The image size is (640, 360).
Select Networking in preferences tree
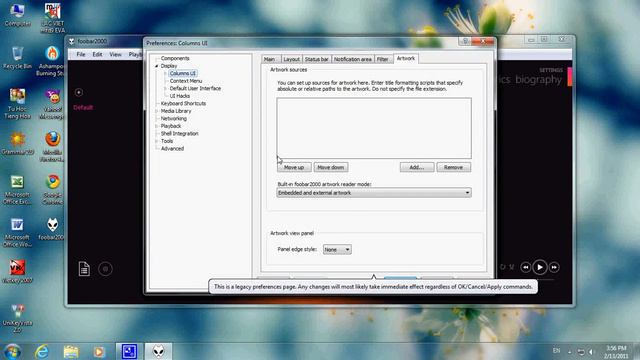(173, 118)
